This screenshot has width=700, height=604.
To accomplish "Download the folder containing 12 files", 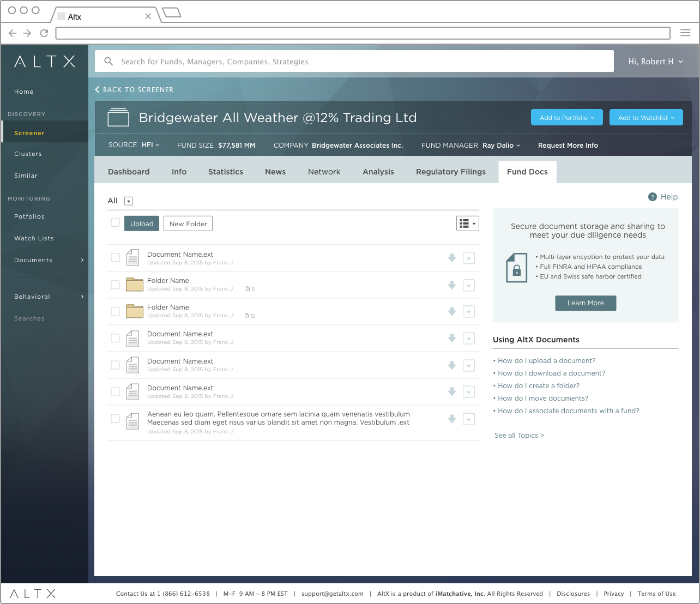I will (452, 311).
